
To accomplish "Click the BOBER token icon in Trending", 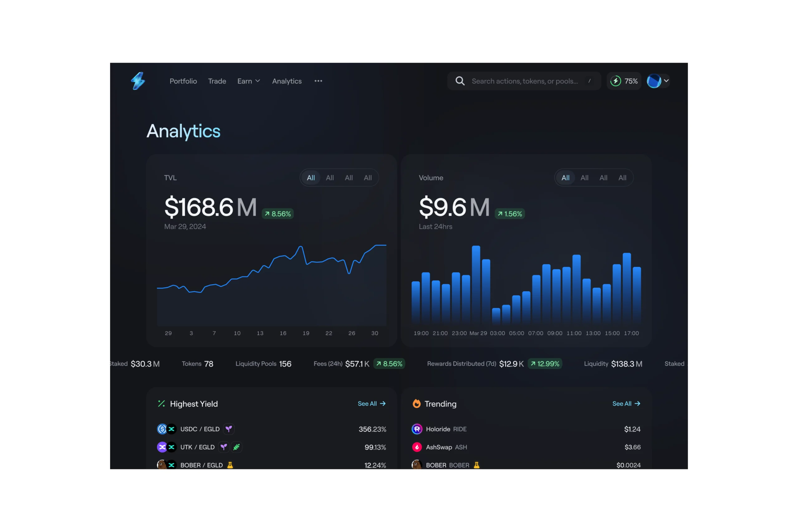I will 417,465.
